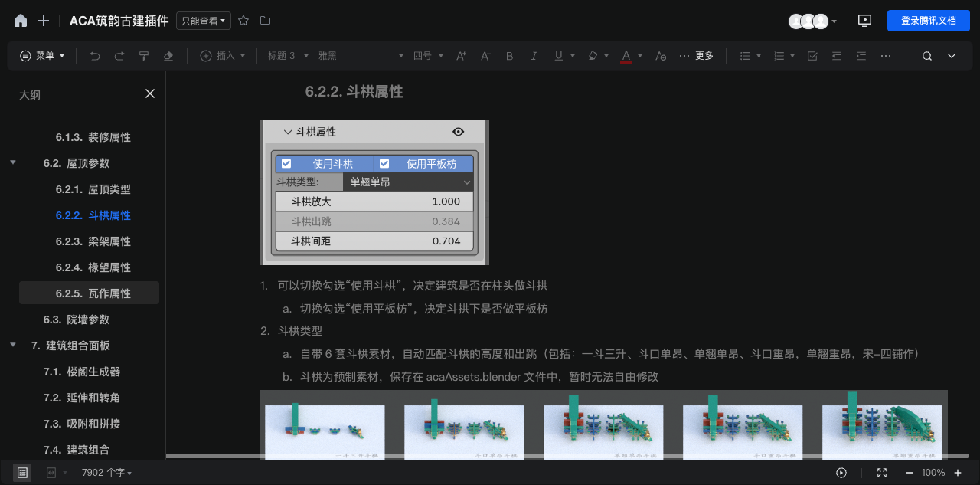The width and height of the screenshot is (980, 485).
Task: Open toolbar overflow ellipsis after indent
Action: pyautogui.click(x=886, y=56)
